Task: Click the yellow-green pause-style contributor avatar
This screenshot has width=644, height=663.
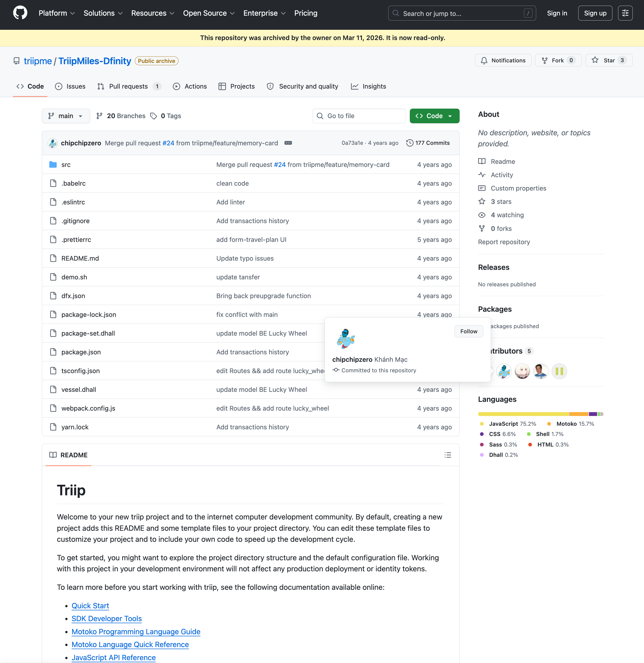Action: tap(559, 371)
